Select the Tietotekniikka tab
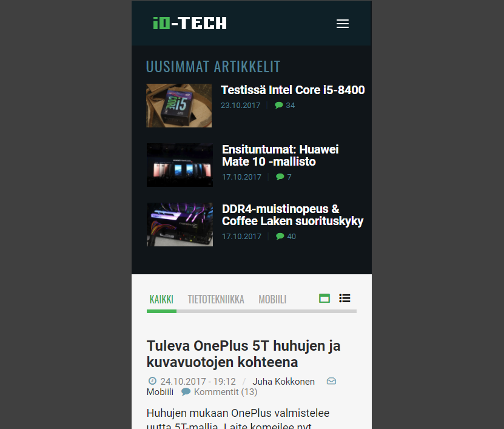The height and width of the screenshot is (429, 504). (x=216, y=299)
